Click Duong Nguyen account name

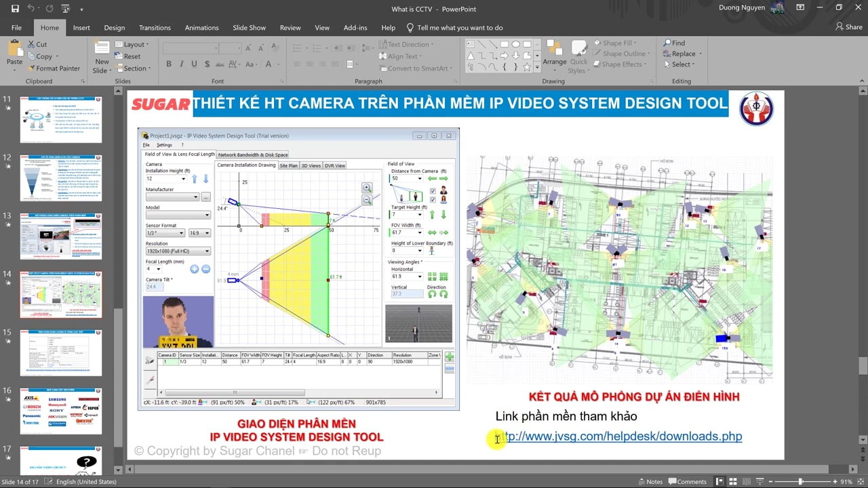pyautogui.click(x=742, y=8)
